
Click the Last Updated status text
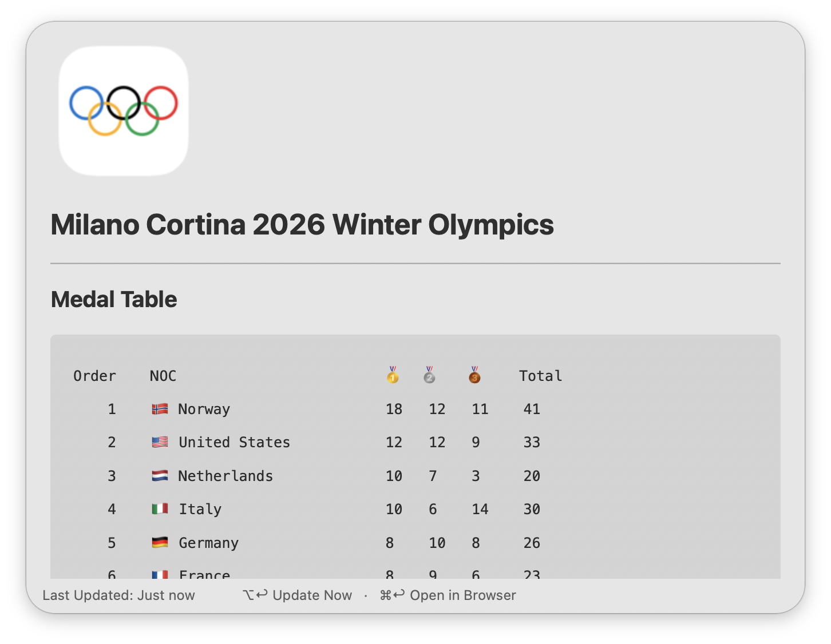pyautogui.click(x=118, y=595)
